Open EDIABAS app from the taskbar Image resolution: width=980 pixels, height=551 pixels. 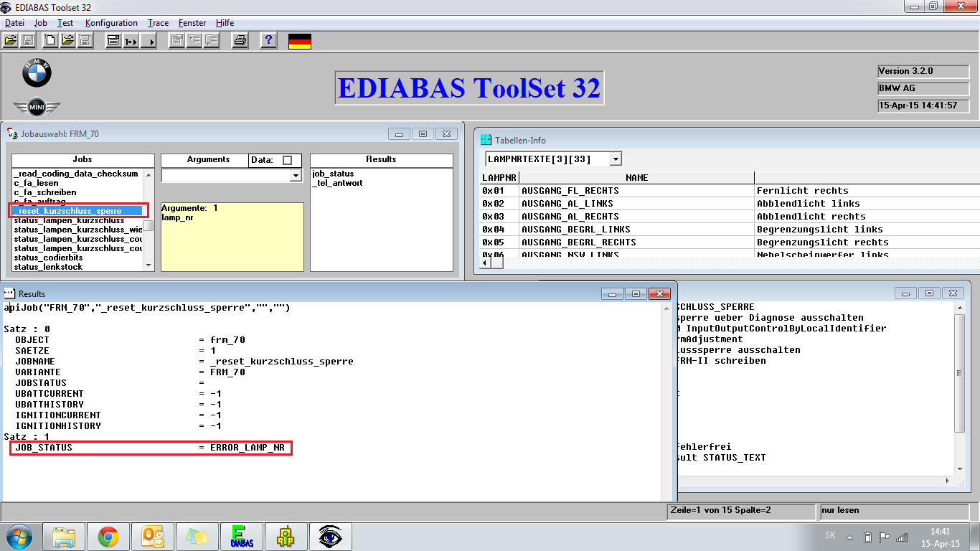[x=242, y=536]
